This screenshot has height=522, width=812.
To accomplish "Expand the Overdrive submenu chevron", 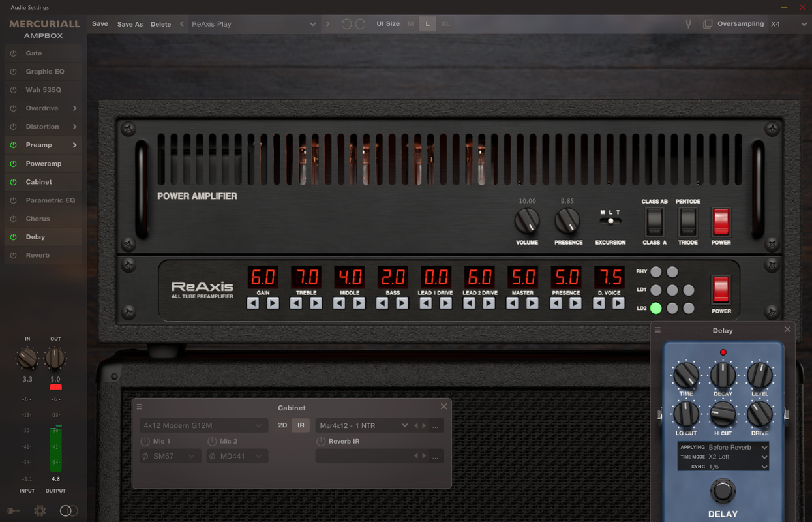I will (x=74, y=108).
